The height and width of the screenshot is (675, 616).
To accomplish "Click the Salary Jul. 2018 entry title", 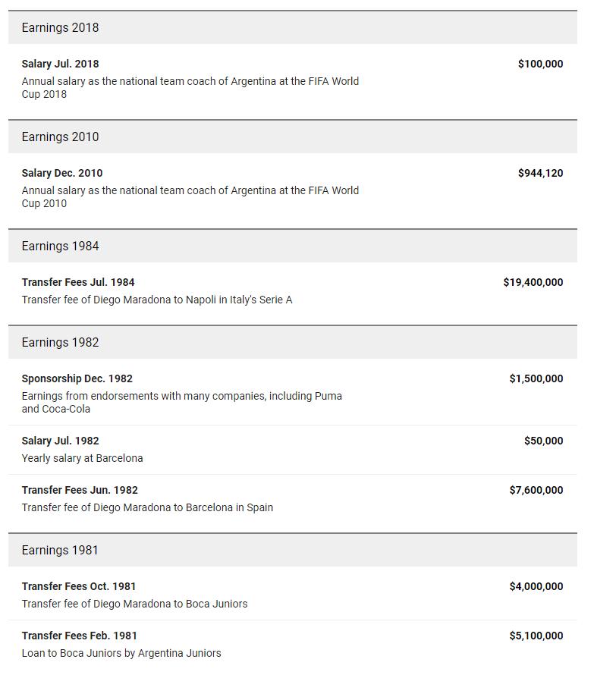I will (x=60, y=64).
